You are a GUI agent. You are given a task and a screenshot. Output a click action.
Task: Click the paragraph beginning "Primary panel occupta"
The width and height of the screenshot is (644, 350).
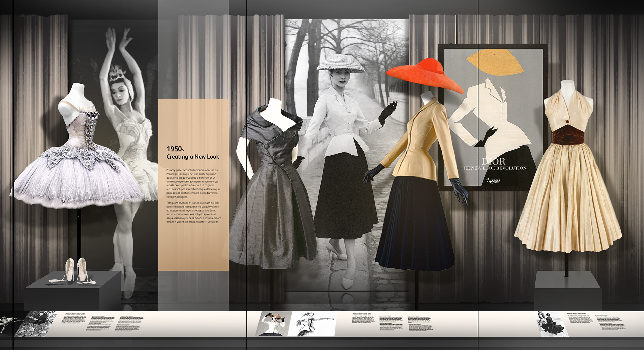tap(193, 184)
